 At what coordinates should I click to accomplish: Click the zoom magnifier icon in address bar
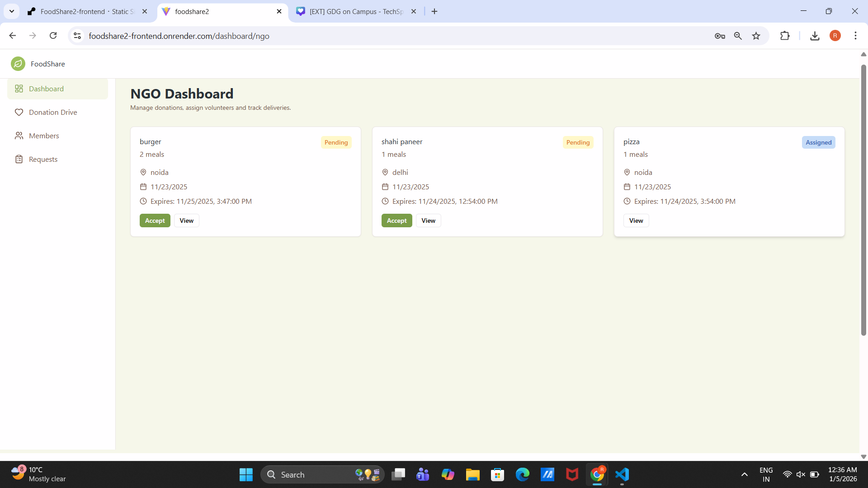tap(738, 36)
